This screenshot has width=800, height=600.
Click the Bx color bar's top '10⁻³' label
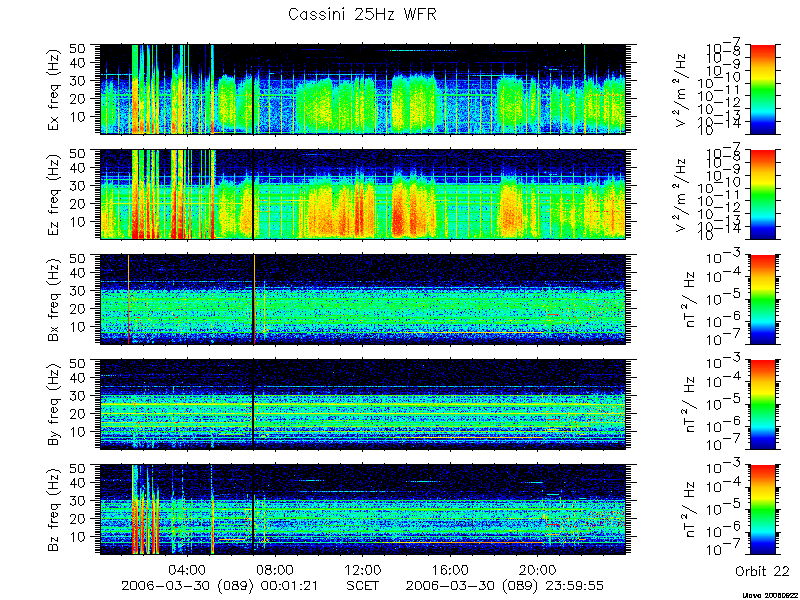724,257
